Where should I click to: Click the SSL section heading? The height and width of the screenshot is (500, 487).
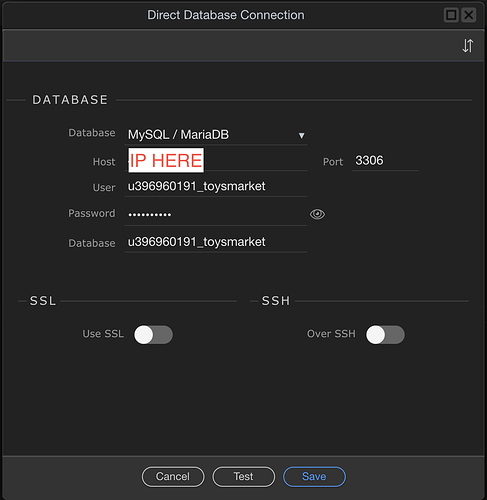pos(43,301)
